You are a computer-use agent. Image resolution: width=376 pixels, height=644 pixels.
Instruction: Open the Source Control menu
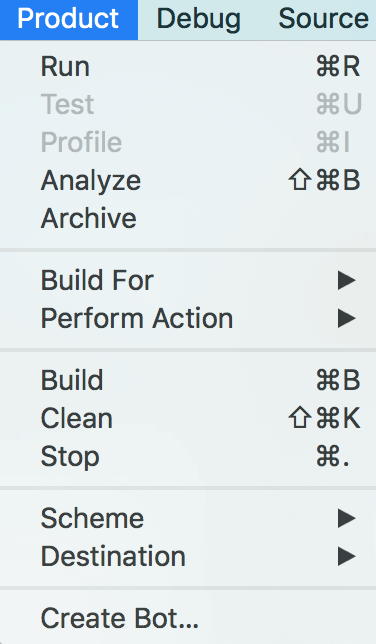[x=323, y=19]
